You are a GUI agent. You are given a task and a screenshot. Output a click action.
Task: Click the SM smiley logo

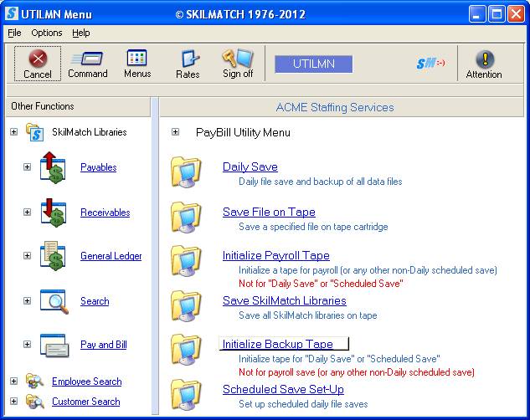pyautogui.click(x=430, y=63)
